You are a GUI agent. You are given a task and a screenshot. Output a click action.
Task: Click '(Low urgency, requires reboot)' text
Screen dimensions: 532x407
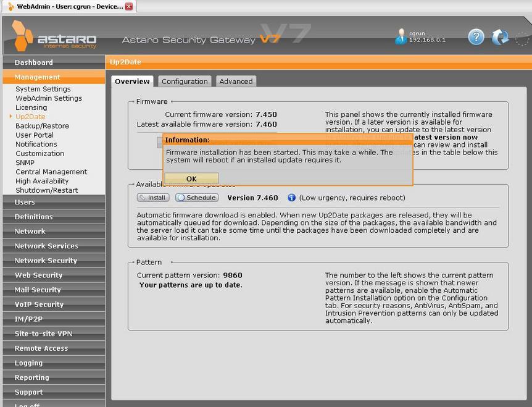point(352,198)
